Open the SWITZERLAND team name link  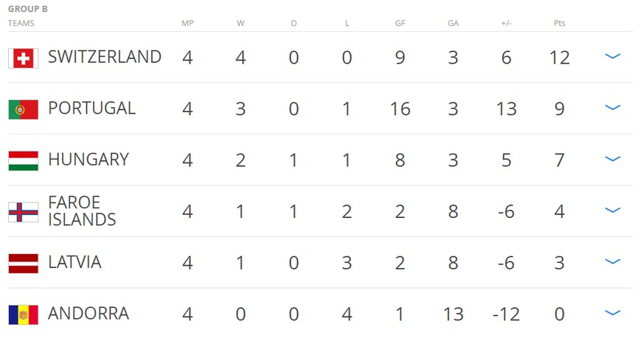tap(104, 57)
